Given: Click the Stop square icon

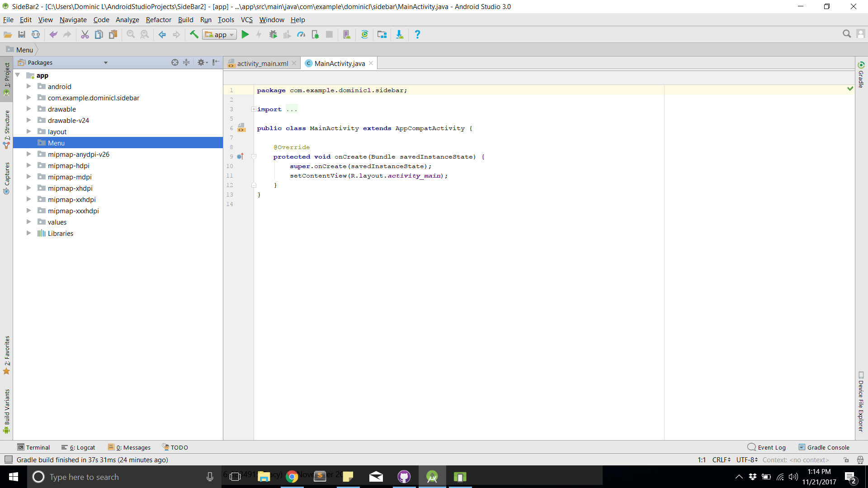Looking at the screenshot, I should (x=330, y=34).
